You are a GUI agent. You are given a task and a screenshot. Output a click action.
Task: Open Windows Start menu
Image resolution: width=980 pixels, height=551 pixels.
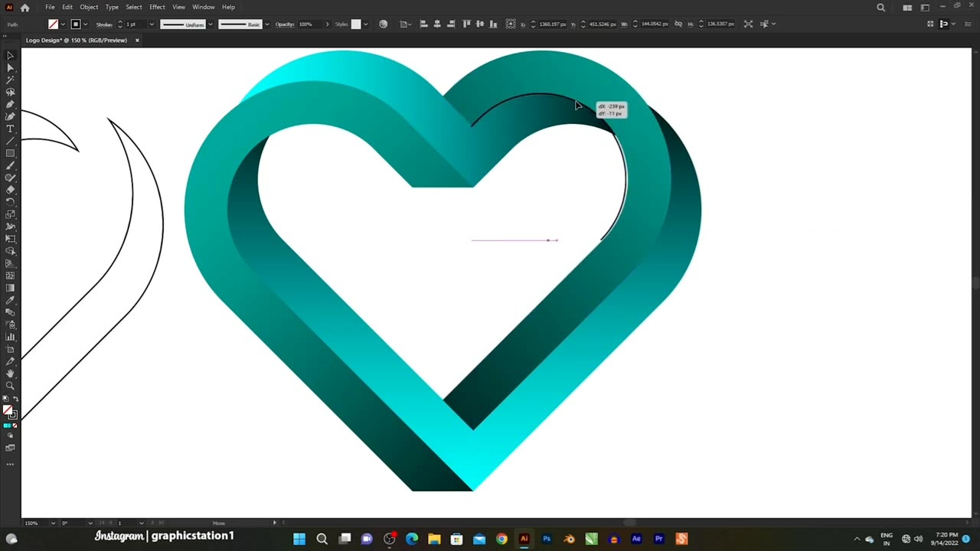coord(299,539)
